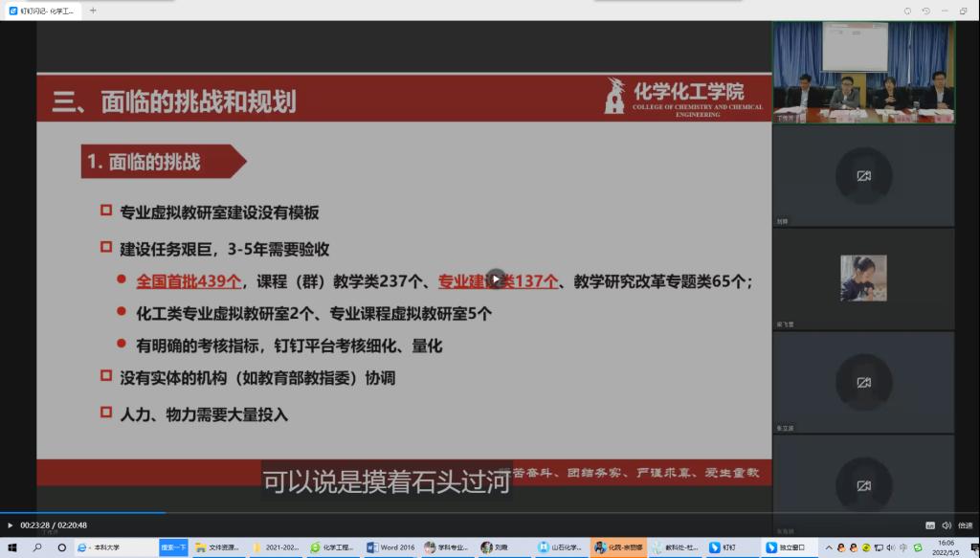Click the play button in video center
Image resolution: width=980 pixels, height=558 pixels.
click(496, 279)
